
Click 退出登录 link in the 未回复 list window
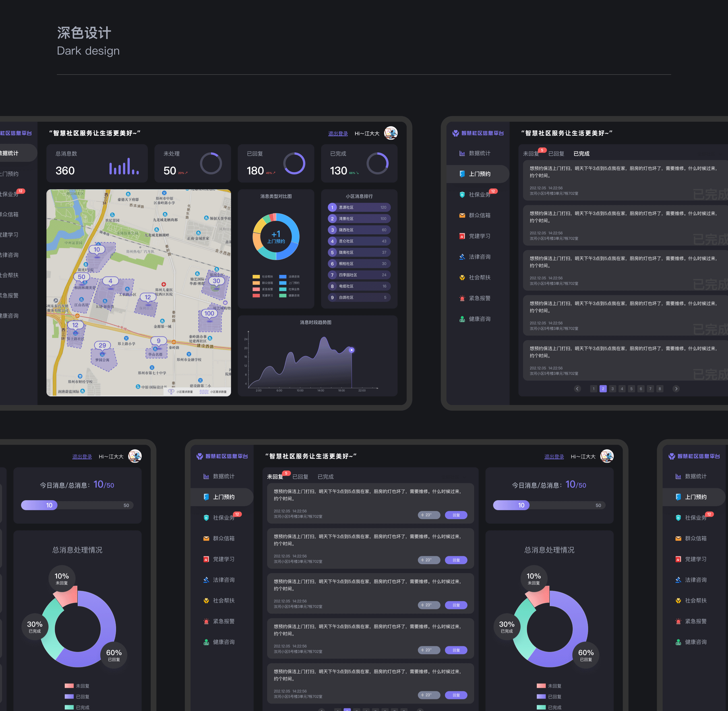pyautogui.click(x=554, y=457)
